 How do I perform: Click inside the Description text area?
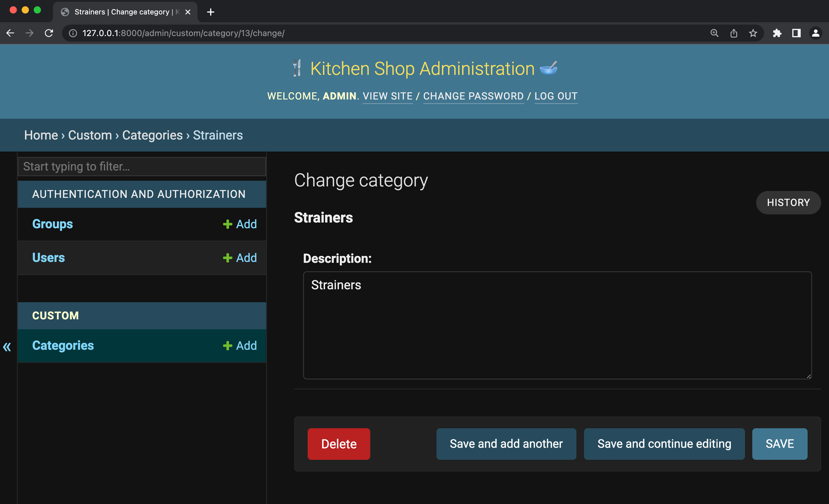pos(557,325)
